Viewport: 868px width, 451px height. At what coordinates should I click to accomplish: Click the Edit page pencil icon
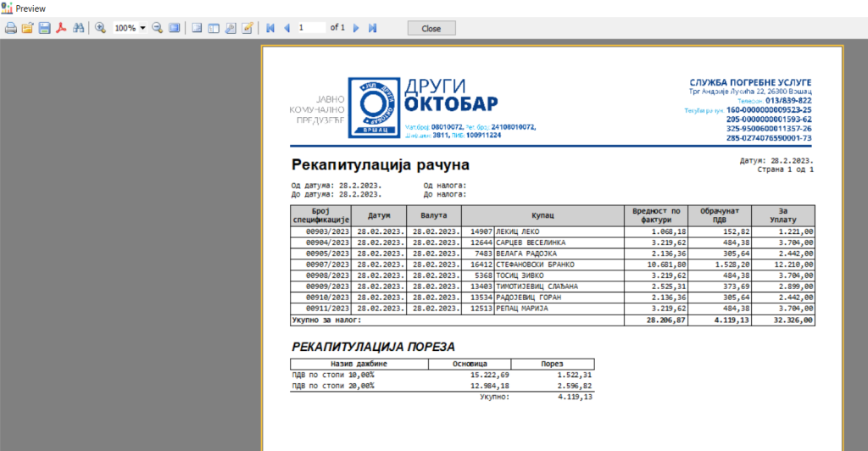(248, 28)
